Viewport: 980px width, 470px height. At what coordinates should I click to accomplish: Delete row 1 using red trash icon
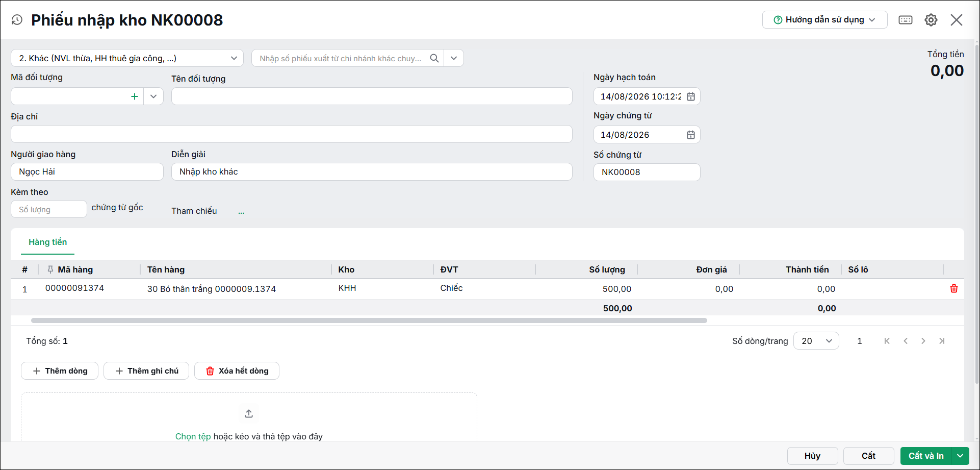click(954, 288)
